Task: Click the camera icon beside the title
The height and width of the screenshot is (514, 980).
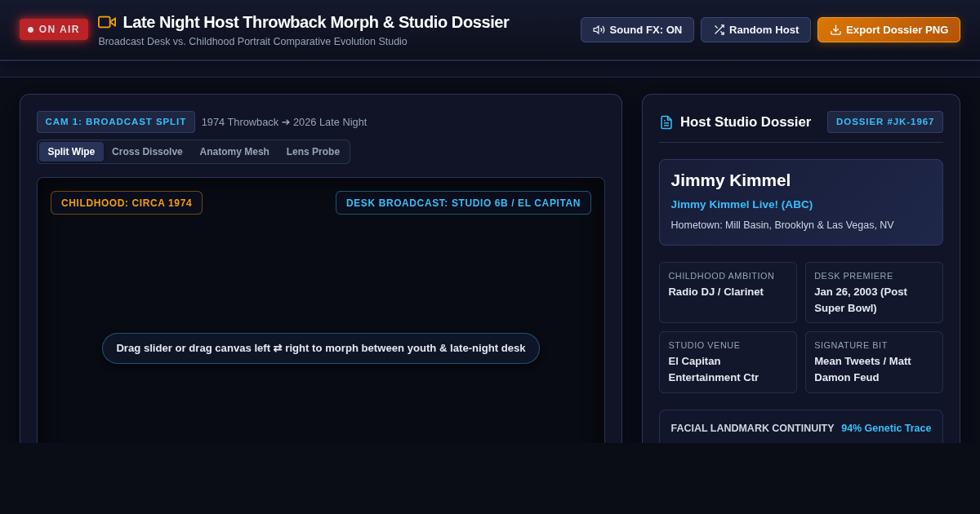Action: [107, 22]
